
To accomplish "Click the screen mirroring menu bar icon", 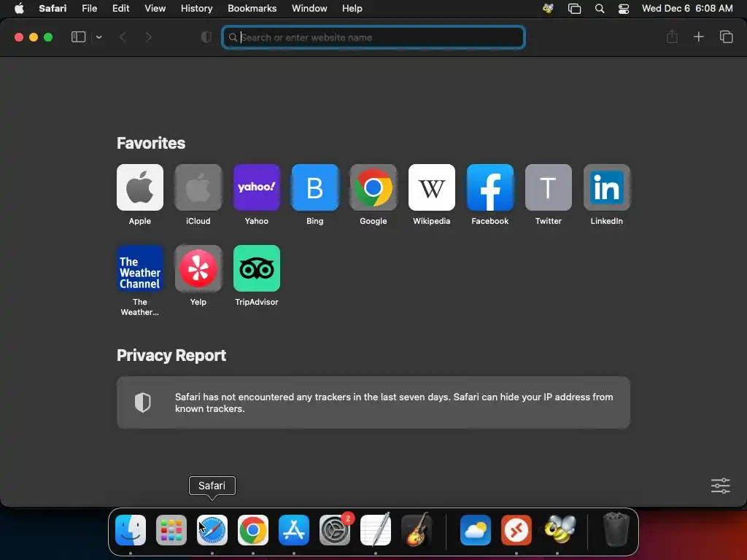I will (575, 9).
